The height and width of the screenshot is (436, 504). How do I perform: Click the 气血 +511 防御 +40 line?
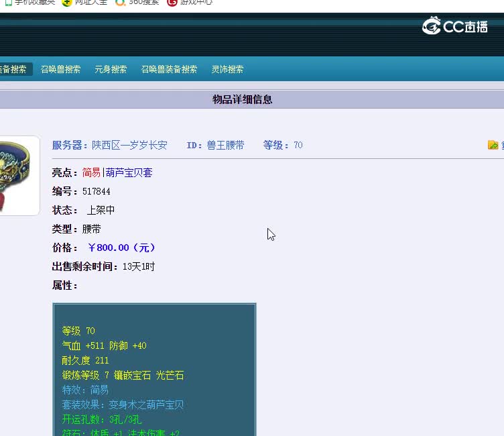click(x=104, y=345)
